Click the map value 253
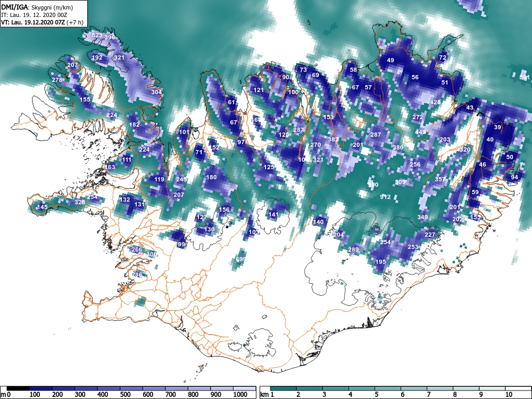This screenshot has width=532, height=399. pos(413,247)
